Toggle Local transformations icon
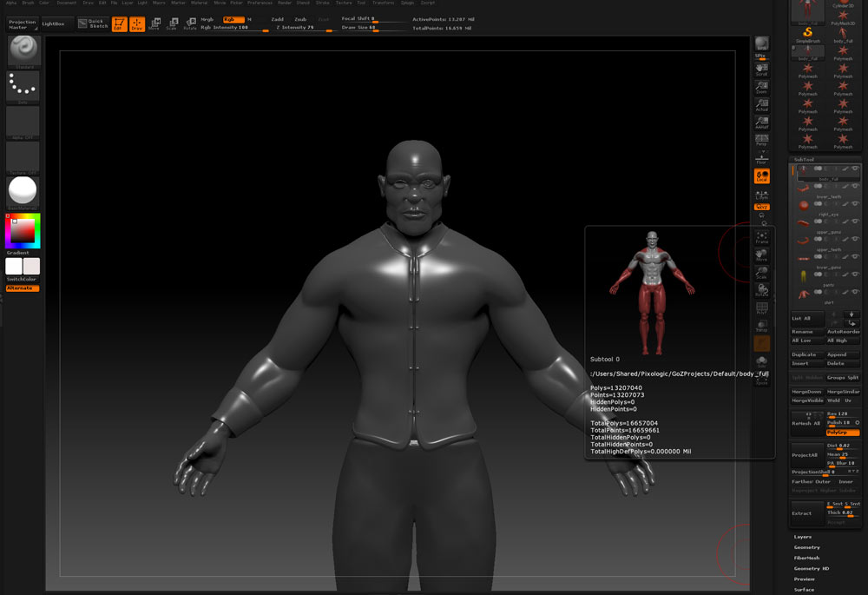Screen dimensions: 868x595 tap(762, 175)
